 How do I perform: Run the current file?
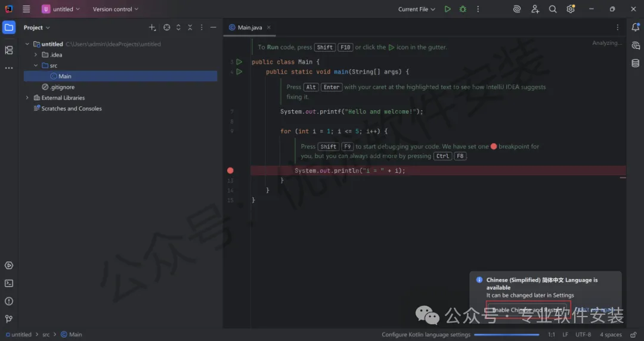(448, 8)
